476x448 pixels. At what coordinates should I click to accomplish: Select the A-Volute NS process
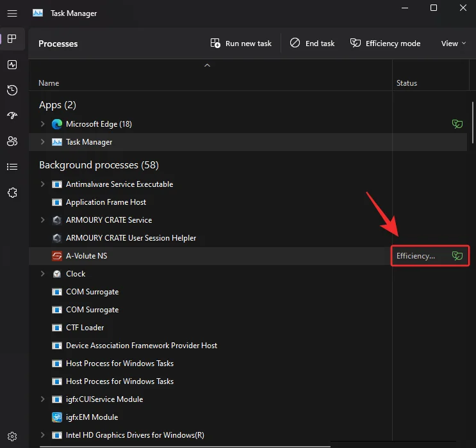tap(248, 256)
